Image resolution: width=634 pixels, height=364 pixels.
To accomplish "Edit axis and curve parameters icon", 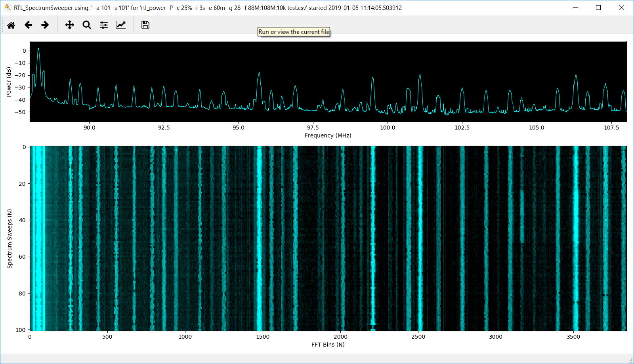I will pyautogui.click(x=121, y=25).
